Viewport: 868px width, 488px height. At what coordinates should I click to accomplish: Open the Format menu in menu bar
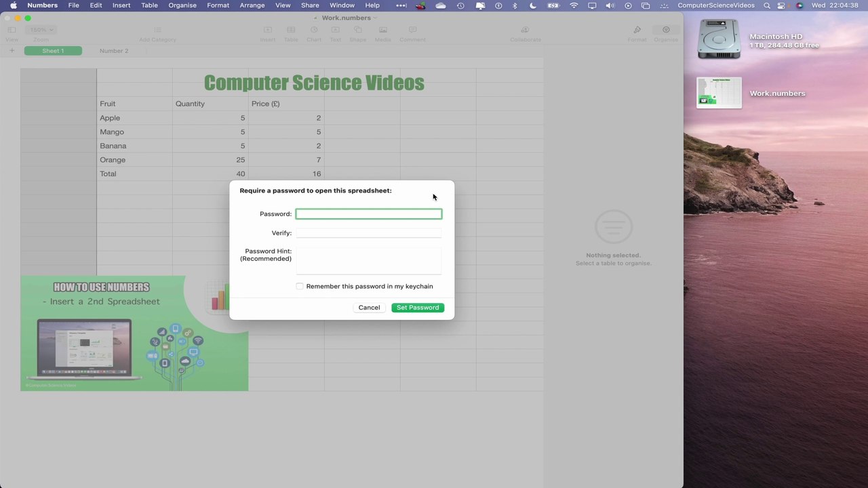(218, 5)
